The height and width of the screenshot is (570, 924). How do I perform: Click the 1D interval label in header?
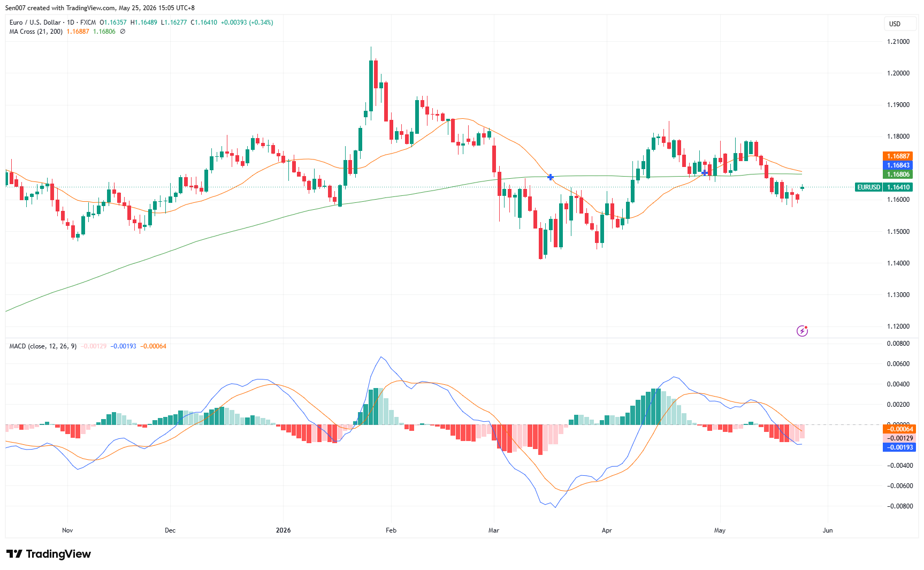[x=71, y=22]
